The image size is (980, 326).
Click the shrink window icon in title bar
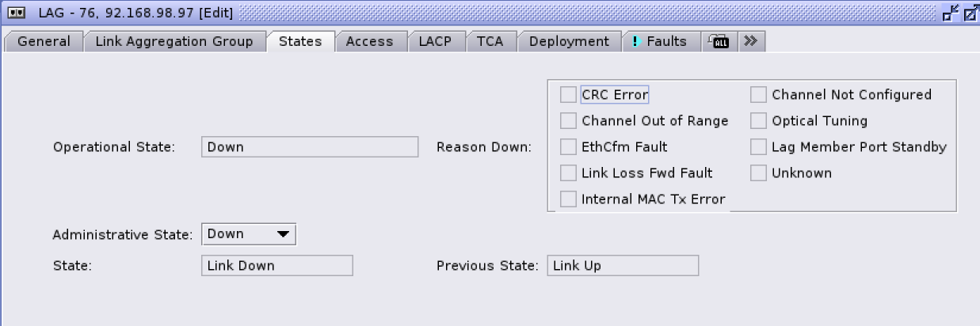click(x=950, y=13)
